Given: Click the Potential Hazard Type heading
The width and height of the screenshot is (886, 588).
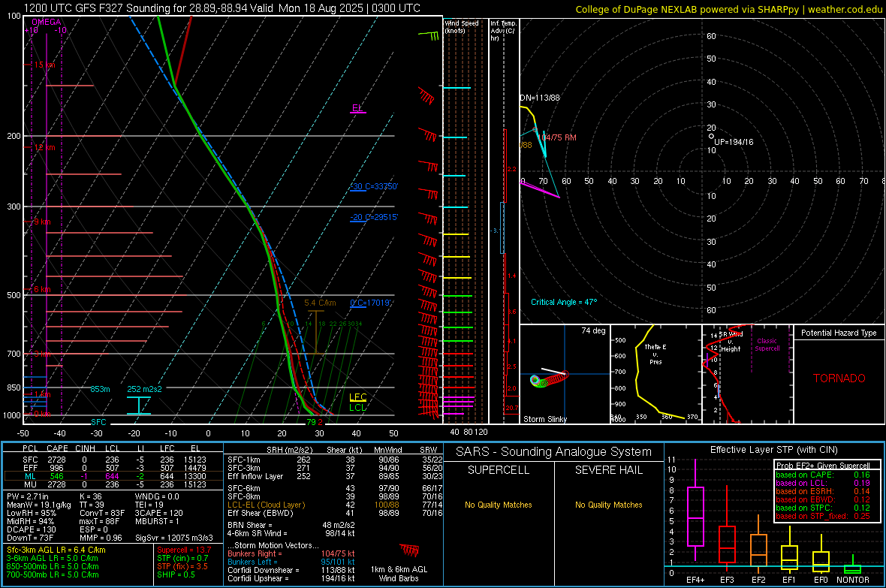Looking at the screenshot, I should [839, 333].
